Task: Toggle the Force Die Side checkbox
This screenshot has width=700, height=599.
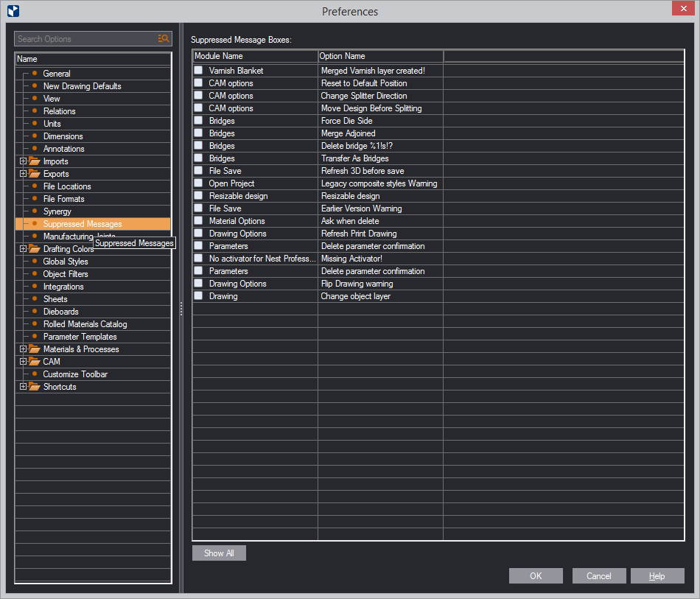Action: pos(199,120)
